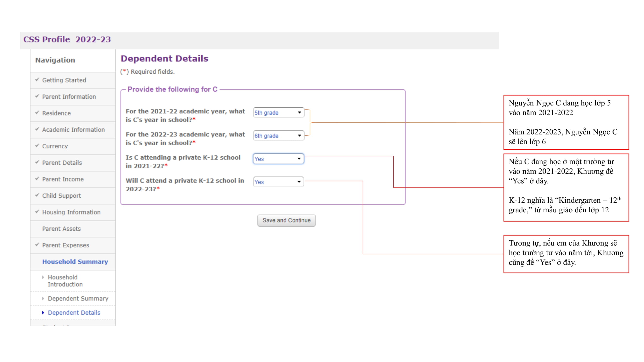Image resolution: width=644 pixels, height=362 pixels.
Task: Click the checkmark icon next to Parent Expenses
Action: coord(37,244)
